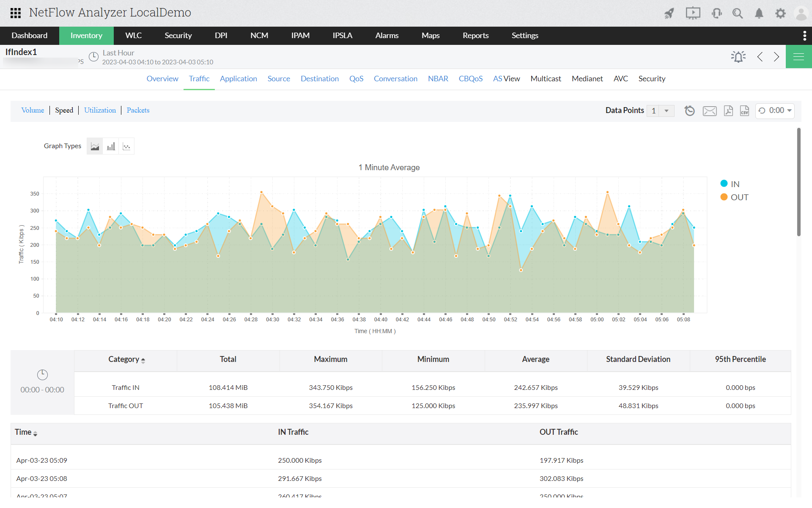Switch graph type to bar chart

(x=111, y=146)
